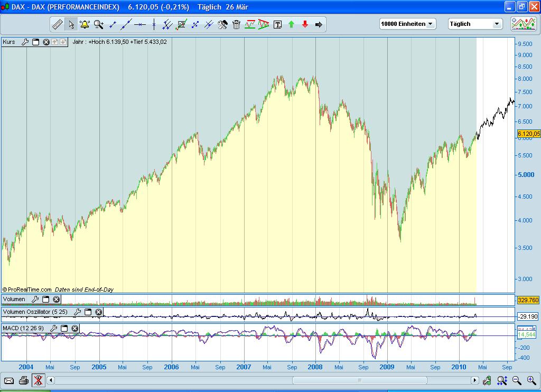Viewport: 541px width, 392px height.
Task: Select the extended trend line tool
Action: 126,24
